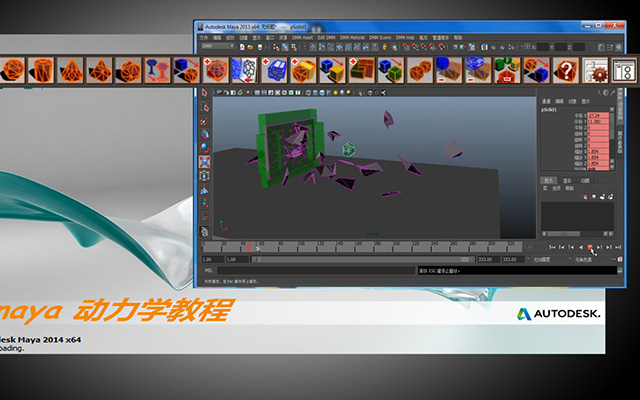
Task: Click layer editor horizontal scrollbar thumb
Action: (564, 234)
